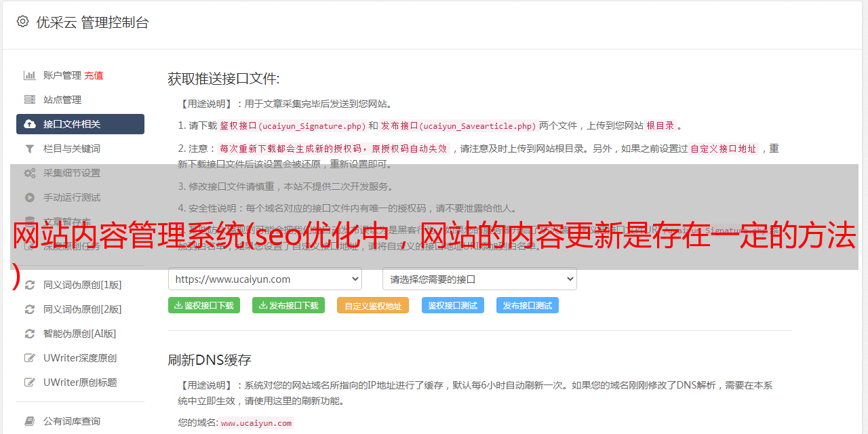The width and height of the screenshot is (868, 434).
Task: Click the green 发布接口下载 button
Action: 289,305
